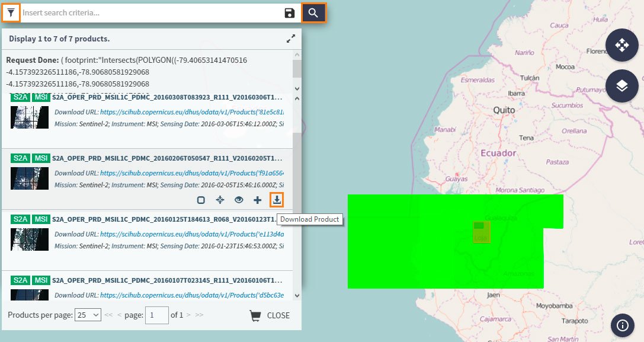The width and height of the screenshot is (644, 342).
Task: Click the MSI badge of product 20160206T050547
Action: [x=41, y=158]
